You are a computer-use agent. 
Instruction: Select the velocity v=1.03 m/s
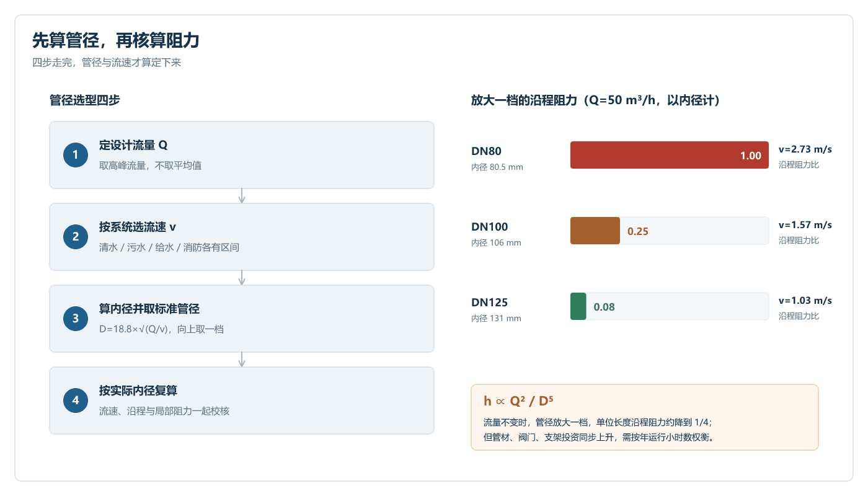coord(805,301)
